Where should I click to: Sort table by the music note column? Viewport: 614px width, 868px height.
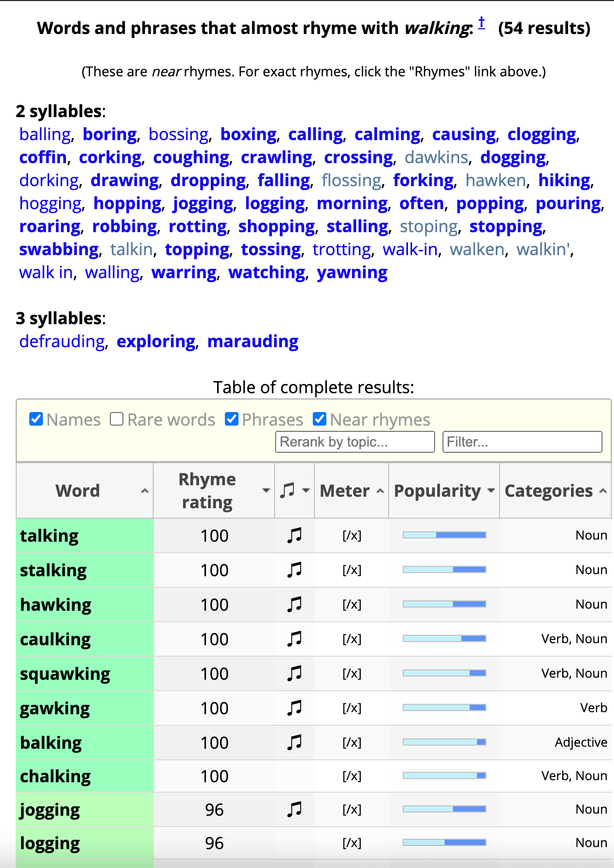click(294, 490)
